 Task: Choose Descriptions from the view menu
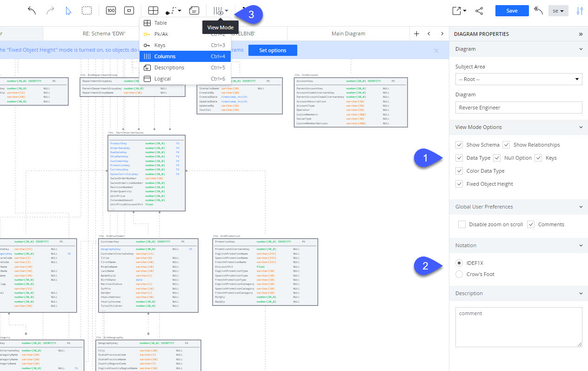169,67
